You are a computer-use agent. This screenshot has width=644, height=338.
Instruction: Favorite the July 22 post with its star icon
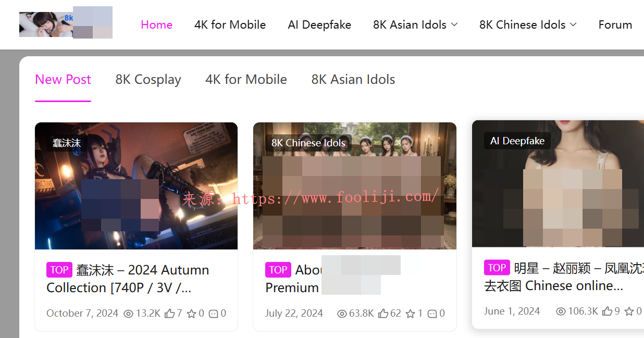410,314
